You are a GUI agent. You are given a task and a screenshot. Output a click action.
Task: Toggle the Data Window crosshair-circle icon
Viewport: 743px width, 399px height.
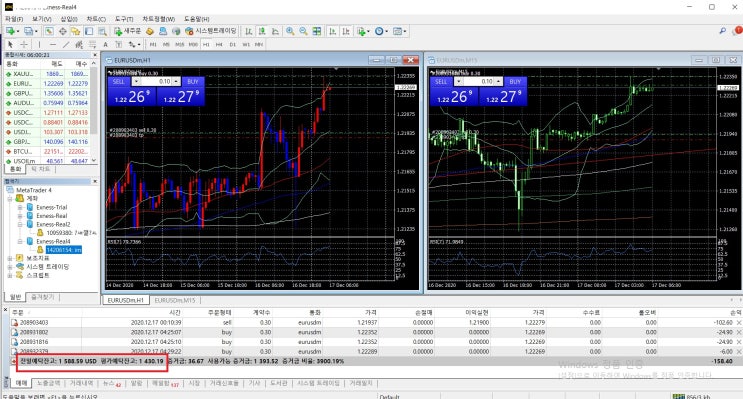[x=62, y=31]
